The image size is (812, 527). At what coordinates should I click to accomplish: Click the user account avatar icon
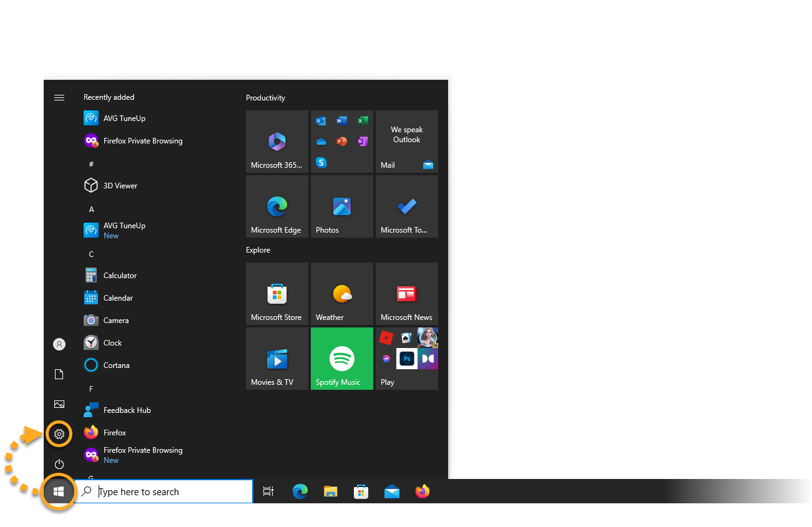tap(59, 344)
